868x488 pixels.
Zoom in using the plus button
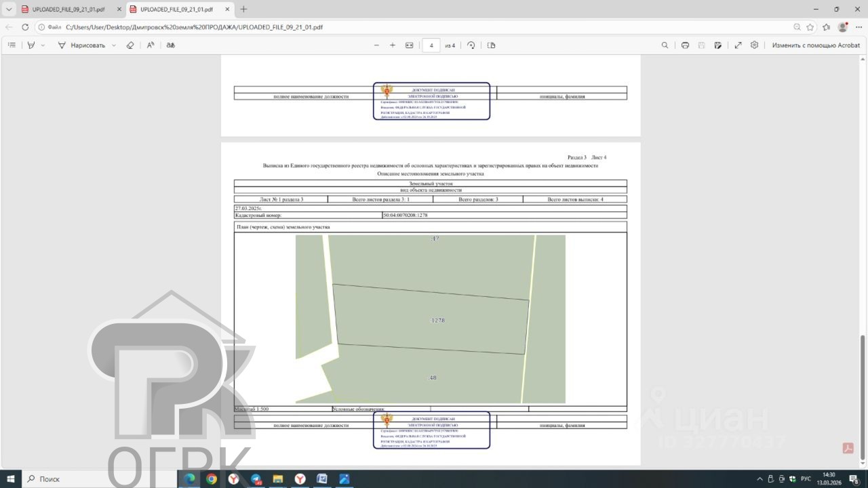click(x=393, y=45)
